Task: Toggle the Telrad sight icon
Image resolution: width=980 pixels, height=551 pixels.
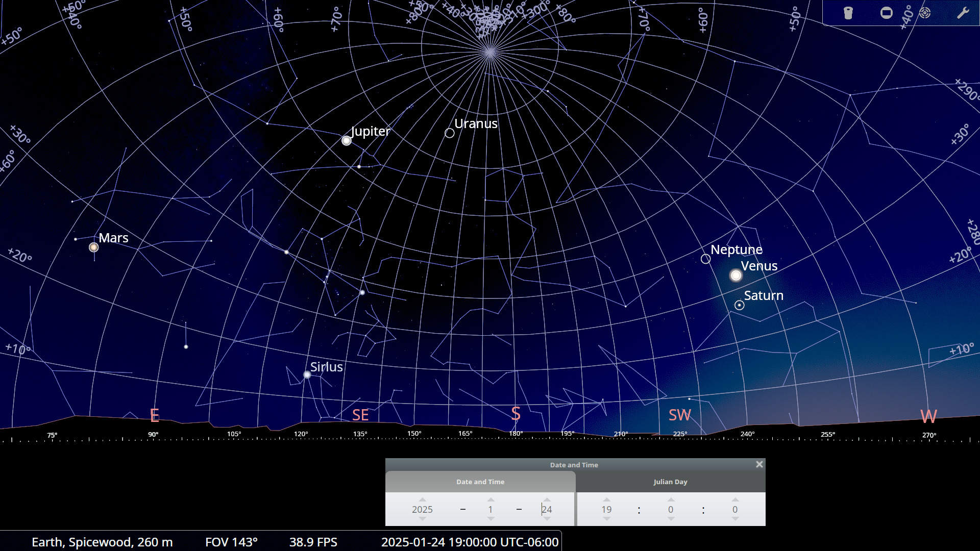Action: [x=925, y=13]
